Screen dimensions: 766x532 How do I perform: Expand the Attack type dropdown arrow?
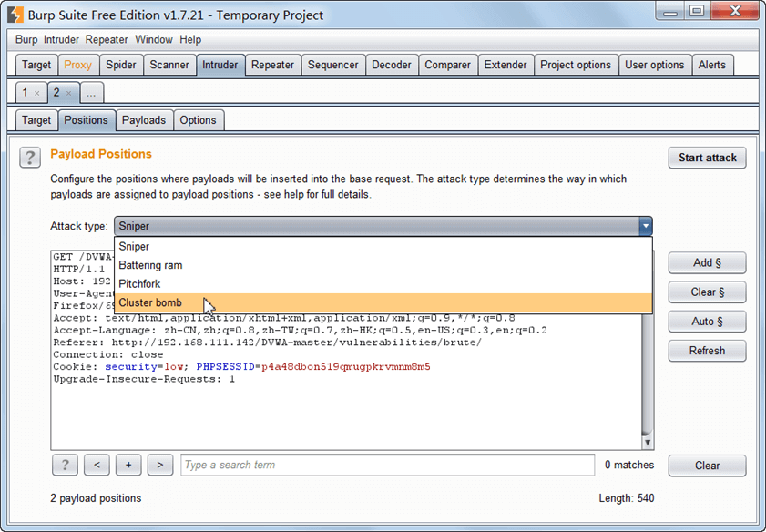coord(646,226)
